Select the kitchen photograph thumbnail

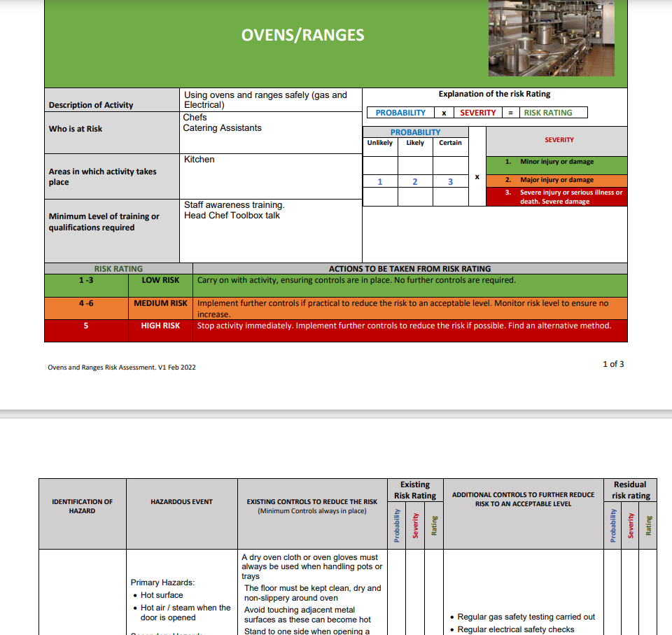click(x=550, y=39)
